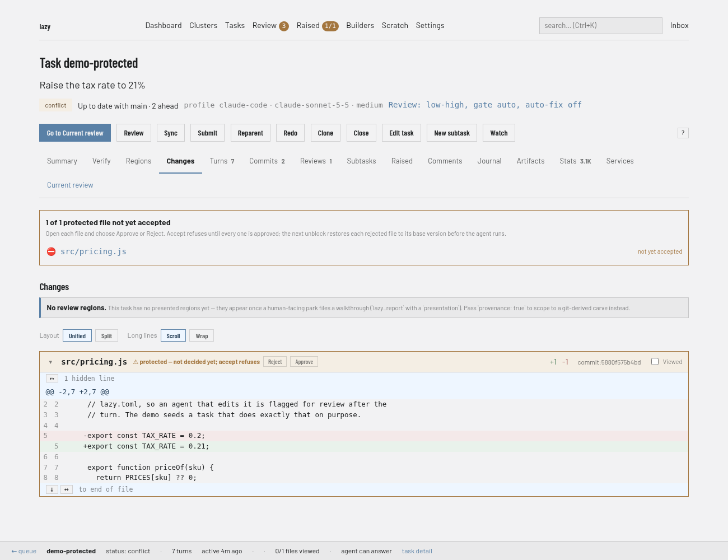
Task: Switch layout to Split
Action: click(106, 336)
